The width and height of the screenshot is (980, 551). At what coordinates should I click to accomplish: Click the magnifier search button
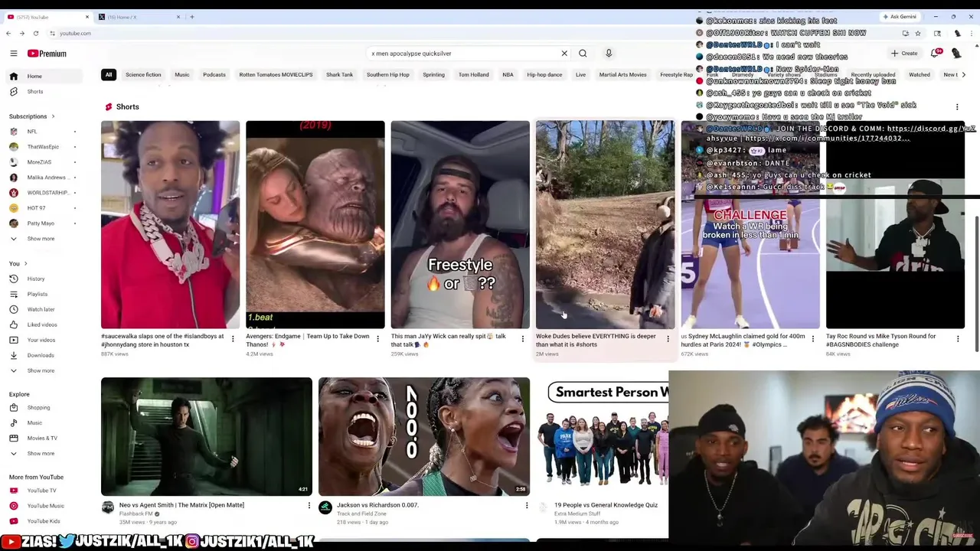(x=583, y=54)
